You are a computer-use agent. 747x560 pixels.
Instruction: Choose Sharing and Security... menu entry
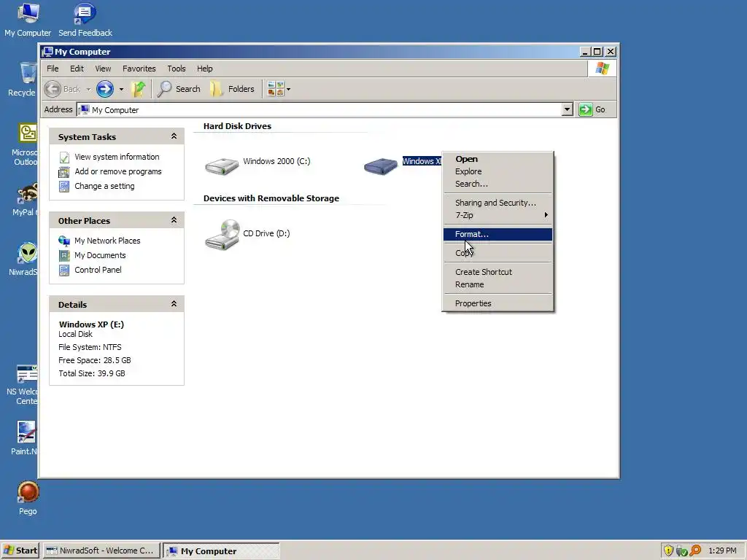498,203
